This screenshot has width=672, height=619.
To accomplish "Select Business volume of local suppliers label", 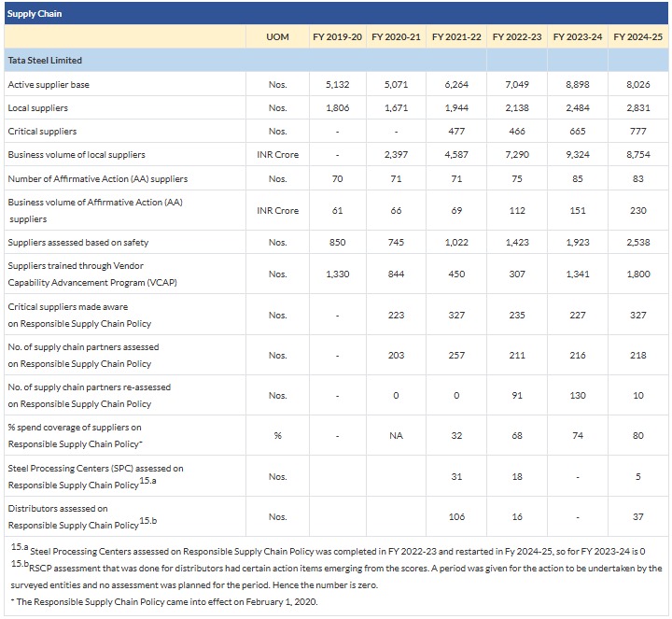I will pyautogui.click(x=77, y=155).
